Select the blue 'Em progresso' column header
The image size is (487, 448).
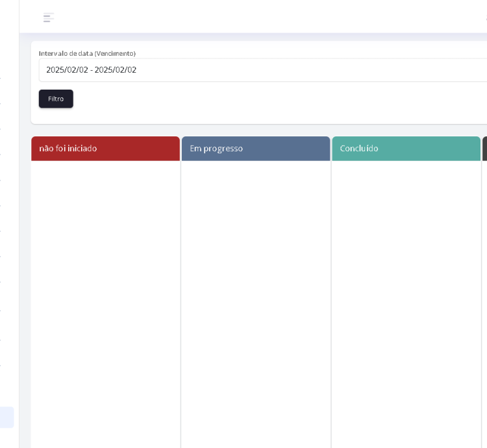pos(256,149)
